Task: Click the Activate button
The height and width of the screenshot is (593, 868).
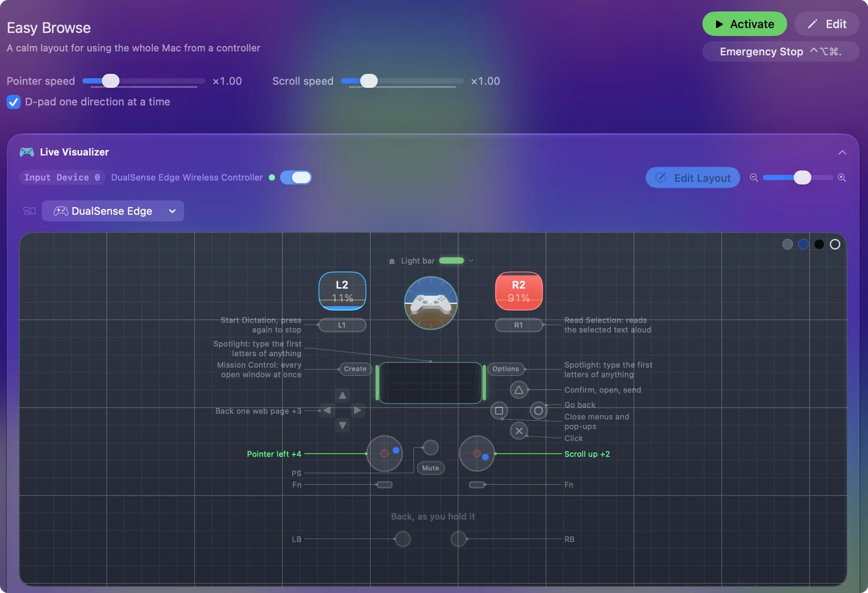Action: (745, 24)
